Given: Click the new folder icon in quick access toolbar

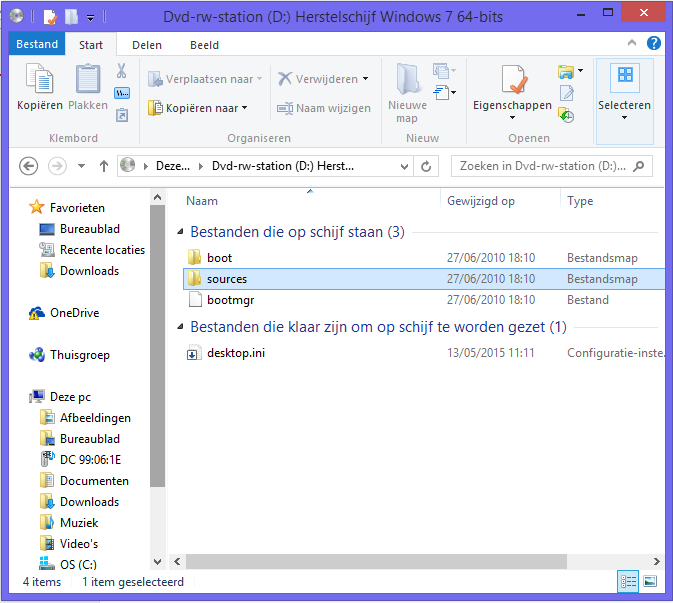Looking at the screenshot, I should (71, 17).
